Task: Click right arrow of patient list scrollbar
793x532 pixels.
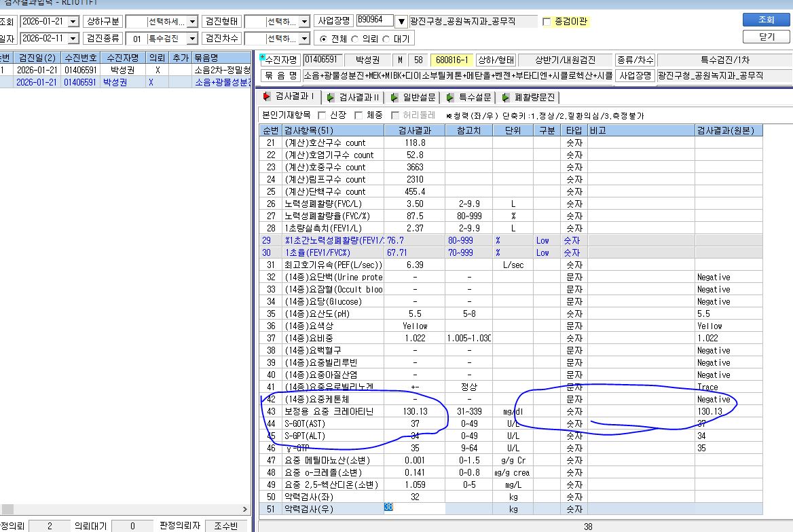Action: [245, 509]
